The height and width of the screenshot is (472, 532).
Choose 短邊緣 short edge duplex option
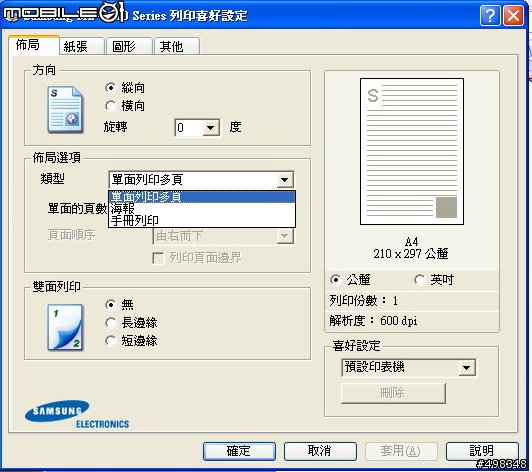click(x=111, y=341)
